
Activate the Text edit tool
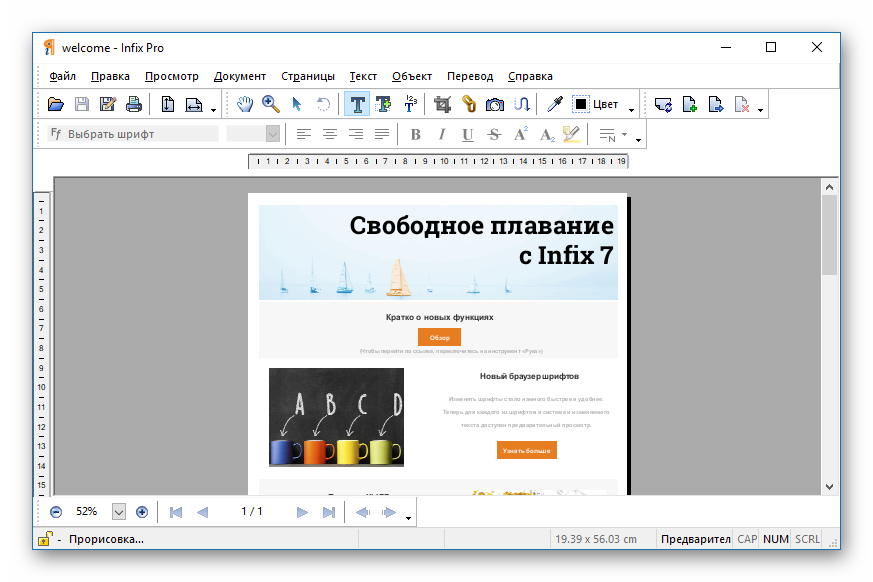point(356,104)
